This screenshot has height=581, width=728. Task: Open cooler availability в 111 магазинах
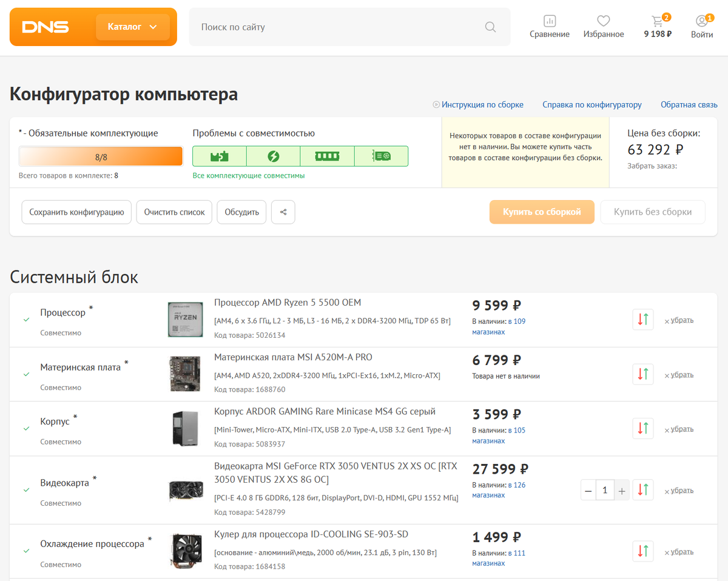pos(499,558)
